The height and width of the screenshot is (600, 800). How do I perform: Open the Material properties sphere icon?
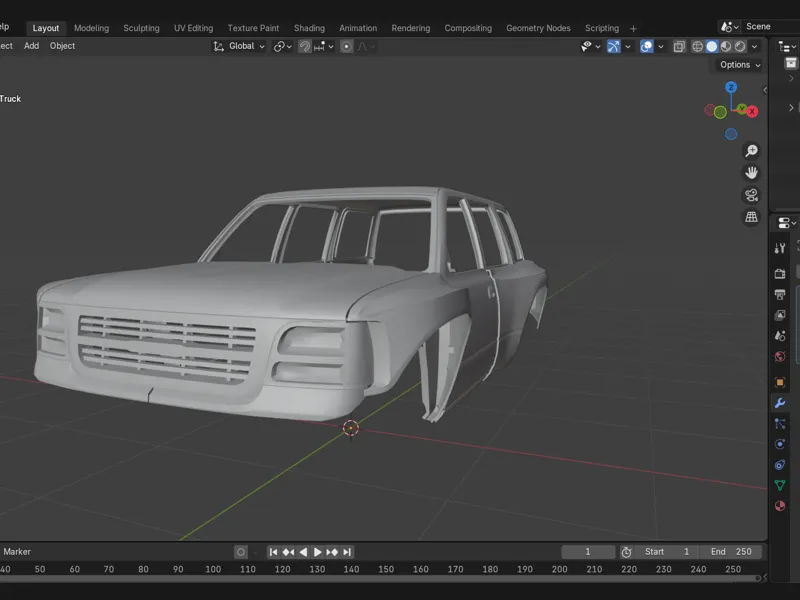[x=780, y=506]
